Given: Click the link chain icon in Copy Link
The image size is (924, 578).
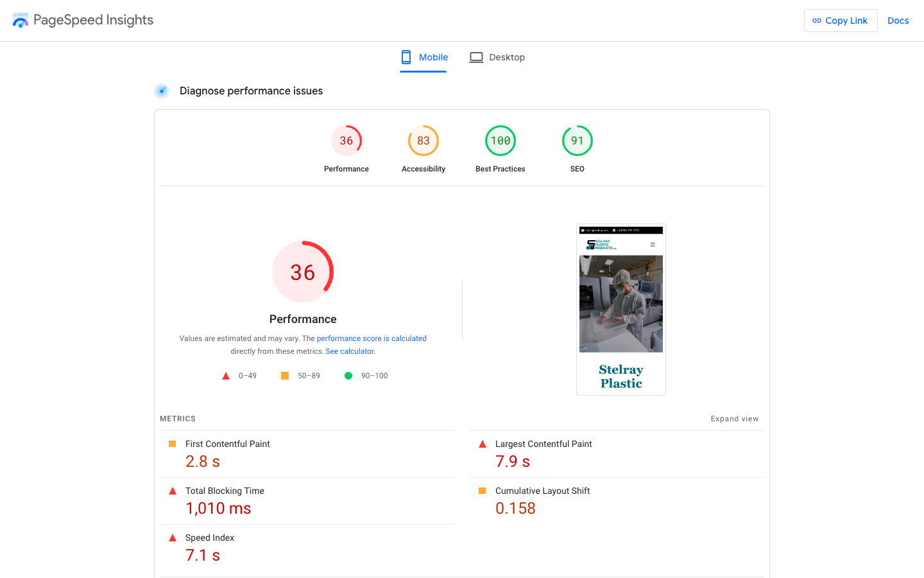Looking at the screenshot, I should click(817, 21).
